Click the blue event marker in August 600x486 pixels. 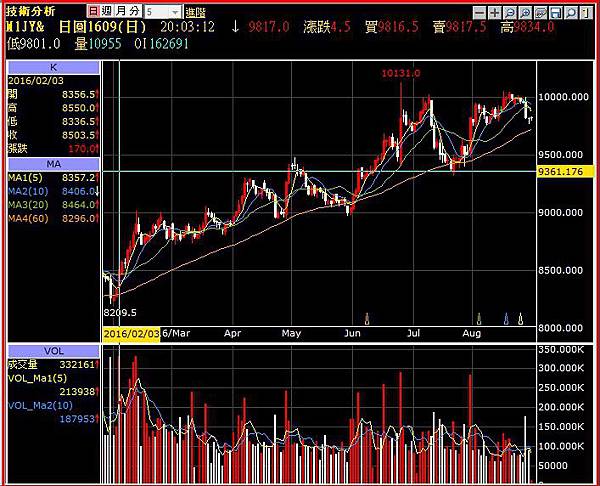click(506, 318)
